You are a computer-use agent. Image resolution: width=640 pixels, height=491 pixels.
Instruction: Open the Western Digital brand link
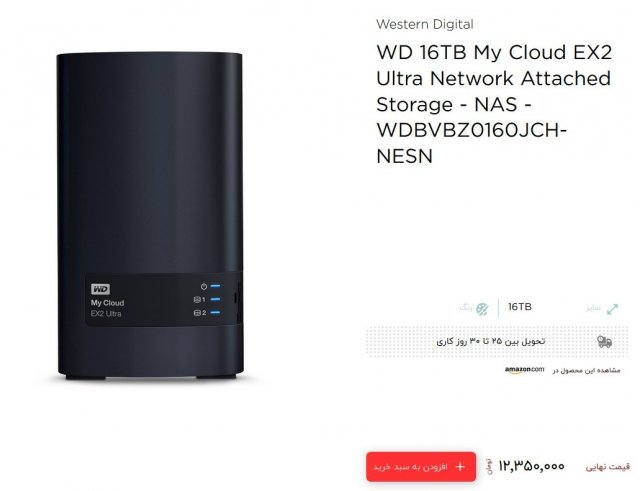pyautogui.click(x=425, y=24)
